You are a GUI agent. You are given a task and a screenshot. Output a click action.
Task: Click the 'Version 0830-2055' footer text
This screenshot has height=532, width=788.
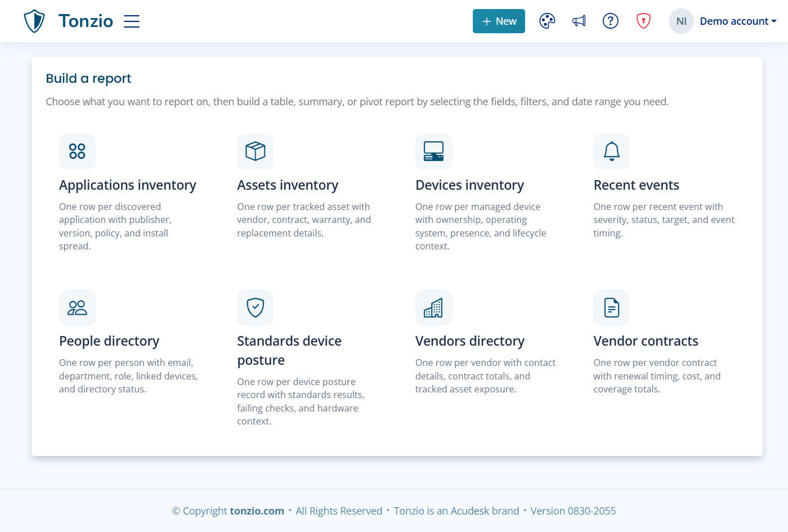point(573,511)
